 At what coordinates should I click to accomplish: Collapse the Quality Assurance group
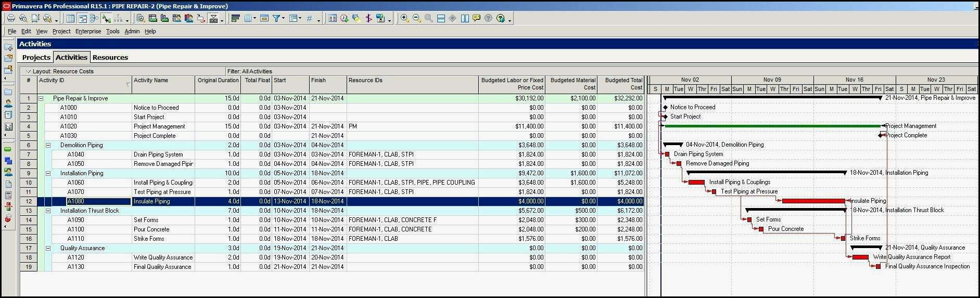48,249
